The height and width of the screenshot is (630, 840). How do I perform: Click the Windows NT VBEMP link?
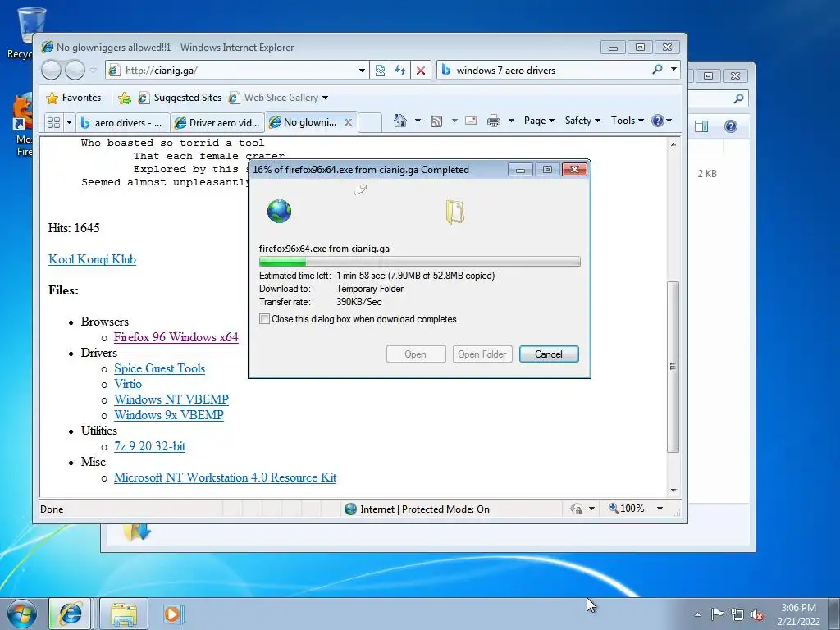tap(171, 399)
